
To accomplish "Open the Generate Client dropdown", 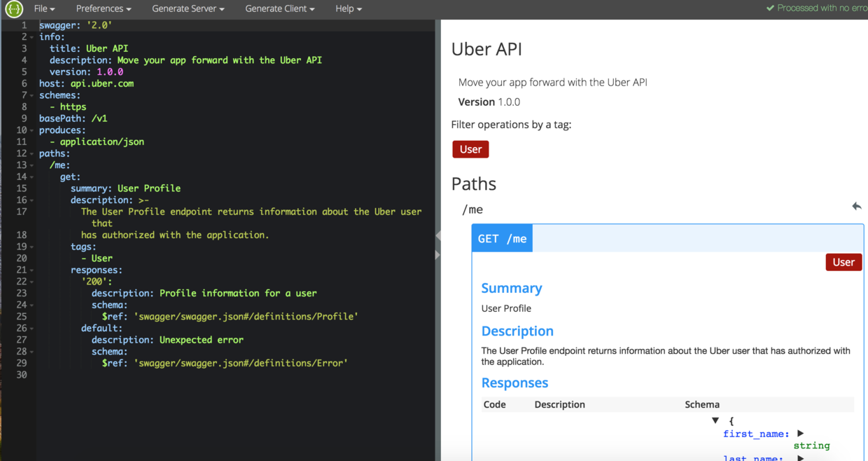I will point(279,8).
